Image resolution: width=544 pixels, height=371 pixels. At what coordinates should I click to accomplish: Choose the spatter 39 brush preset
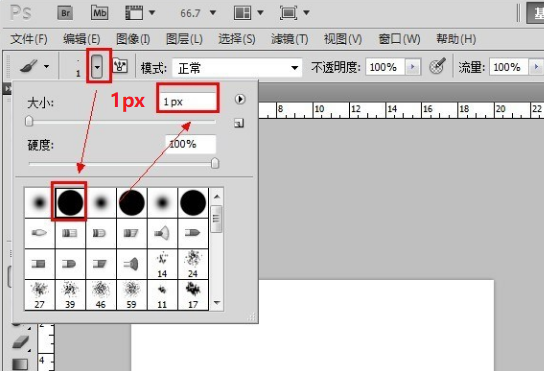coord(70,295)
